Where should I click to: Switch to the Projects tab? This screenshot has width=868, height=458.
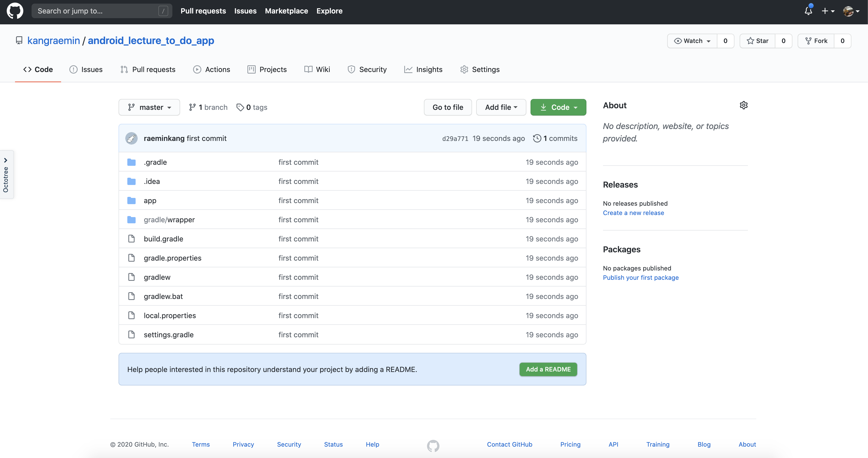pos(267,69)
